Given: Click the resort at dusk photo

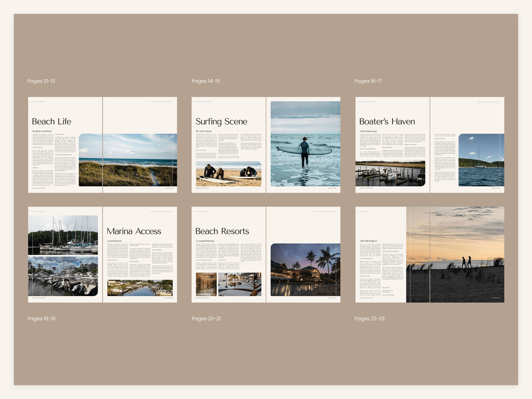Looking at the screenshot, I should point(305,270).
